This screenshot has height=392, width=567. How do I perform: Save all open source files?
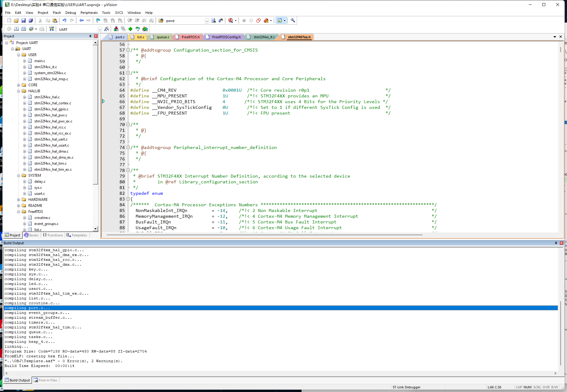pyautogui.click(x=31, y=21)
